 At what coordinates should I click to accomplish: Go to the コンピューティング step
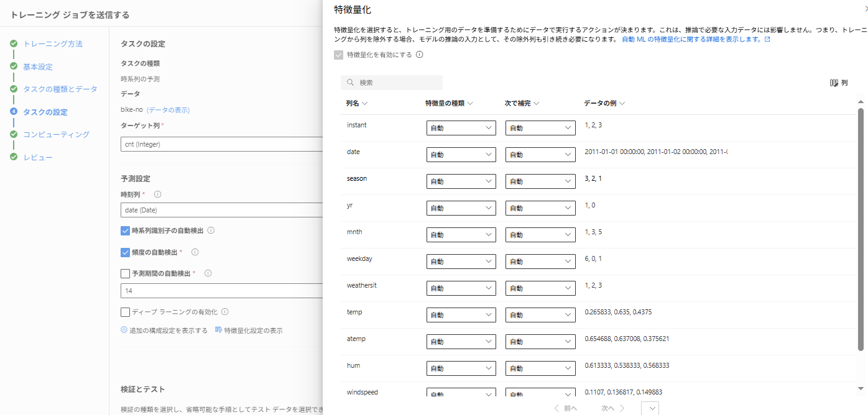(x=56, y=134)
